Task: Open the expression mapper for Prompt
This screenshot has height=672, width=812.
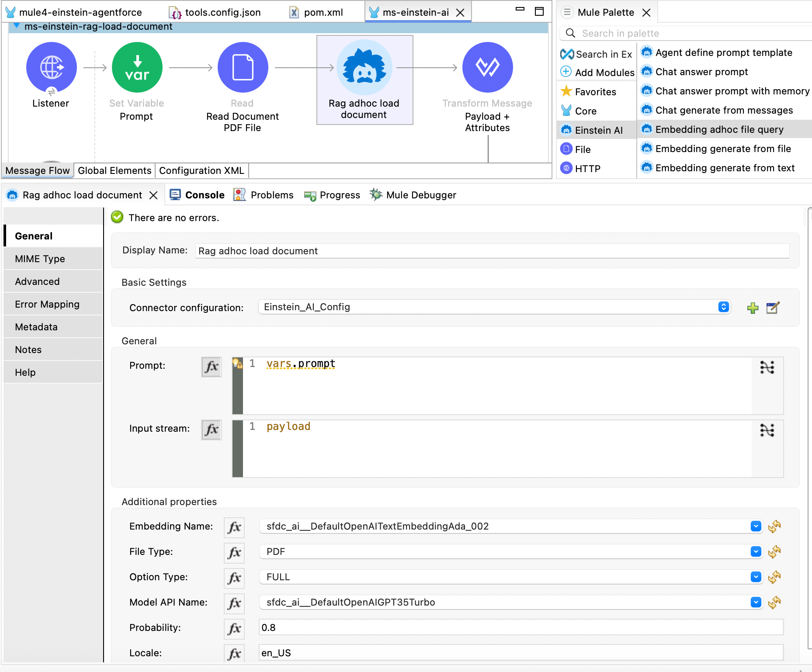Action: [x=767, y=367]
